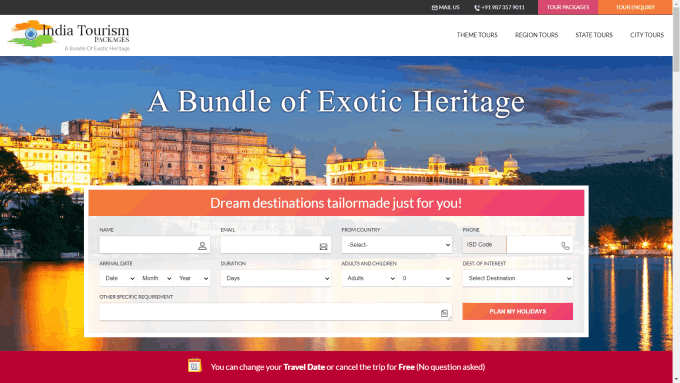
Task: Click the phone handset icon in top bar
Action: pos(477,7)
